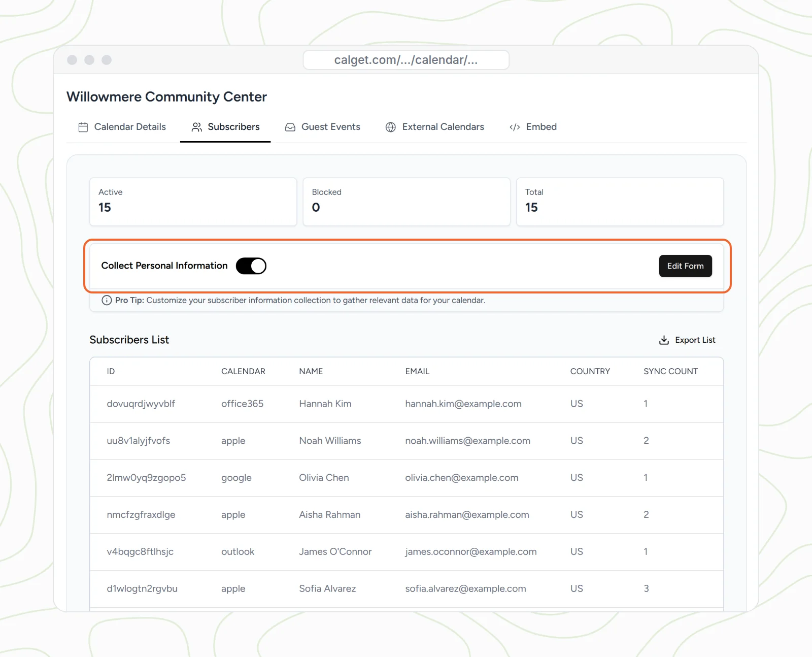Click email noah.williams@example.com
The width and height of the screenshot is (812, 657).
(x=467, y=441)
